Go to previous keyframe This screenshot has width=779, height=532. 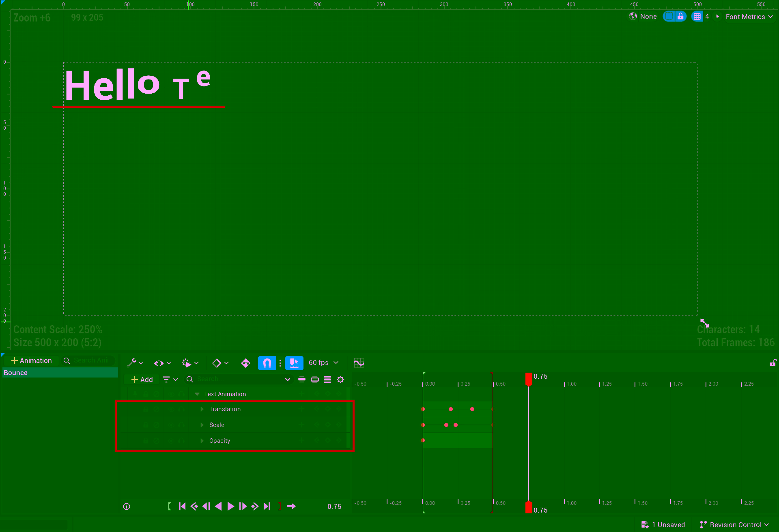pyautogui.click(x=194, y=506)
